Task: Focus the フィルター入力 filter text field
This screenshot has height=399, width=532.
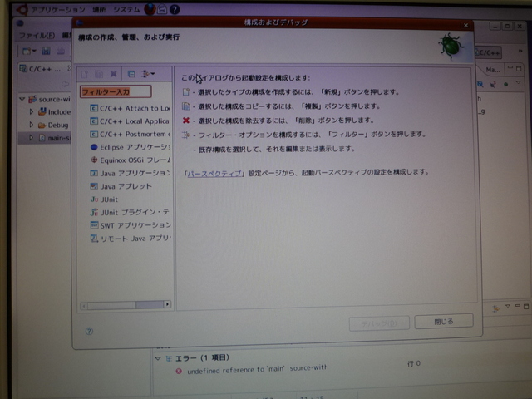Action: (x=116, y=91)
